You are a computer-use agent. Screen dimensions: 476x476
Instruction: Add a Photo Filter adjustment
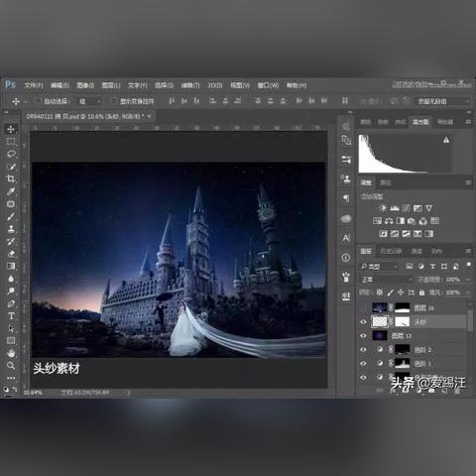[x=412, y=221]
